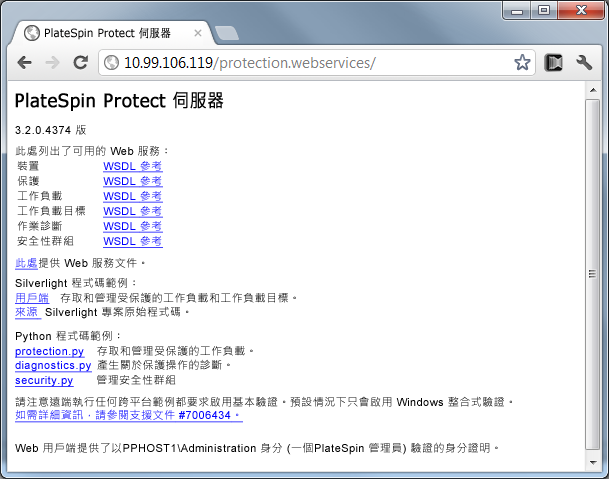
Task: Click the 作業診斷 service label
Action: [40, 226]
